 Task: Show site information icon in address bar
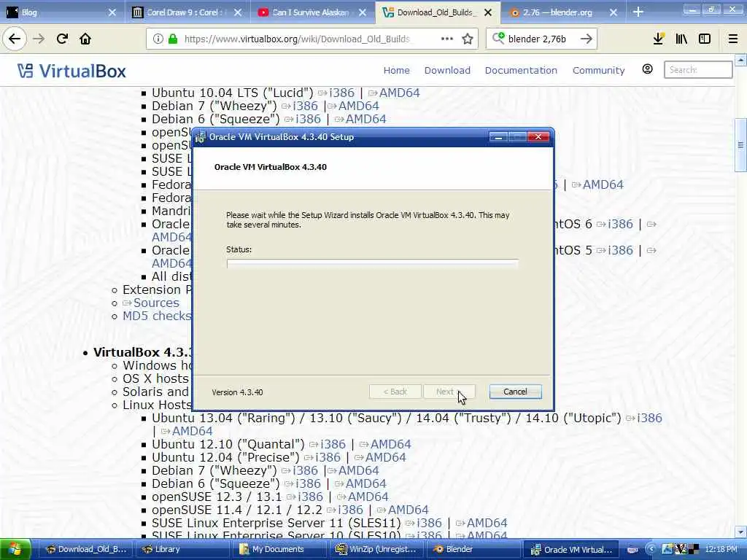click(158, 39)
